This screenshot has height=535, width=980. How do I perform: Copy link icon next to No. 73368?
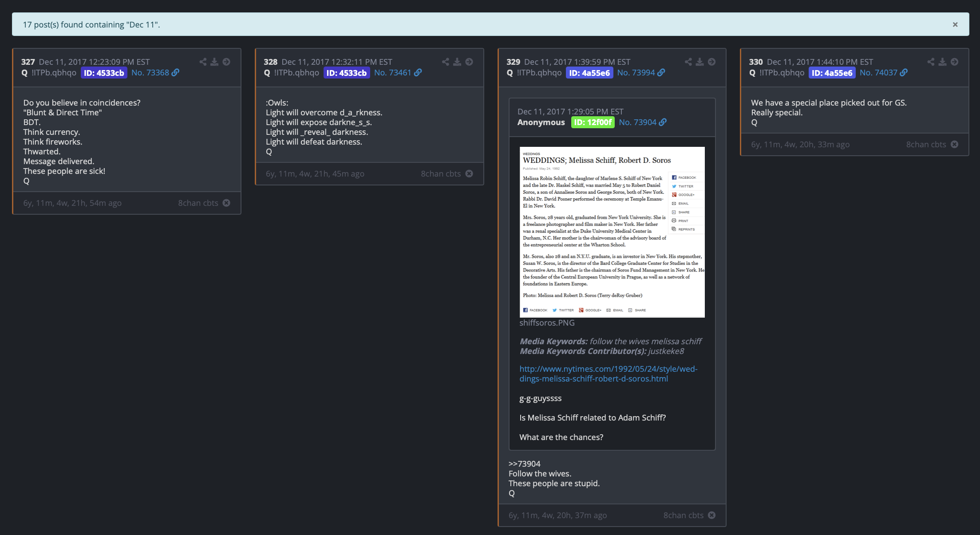coord(176,72)
